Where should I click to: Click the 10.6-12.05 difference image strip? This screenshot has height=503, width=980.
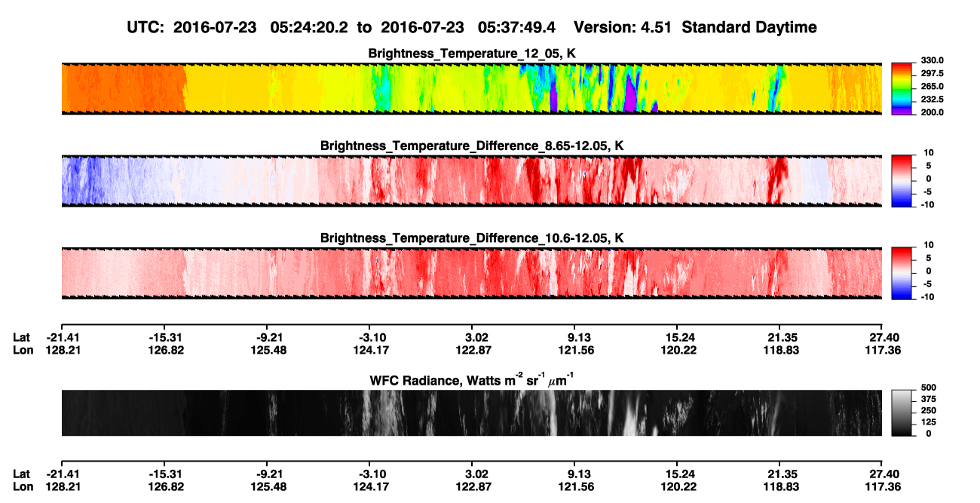pos(471,273)
